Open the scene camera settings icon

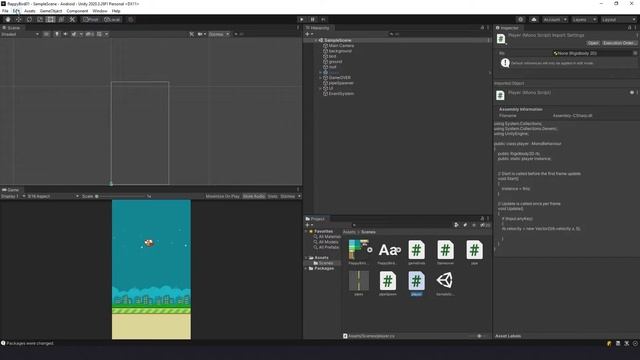tap(200, 34)
